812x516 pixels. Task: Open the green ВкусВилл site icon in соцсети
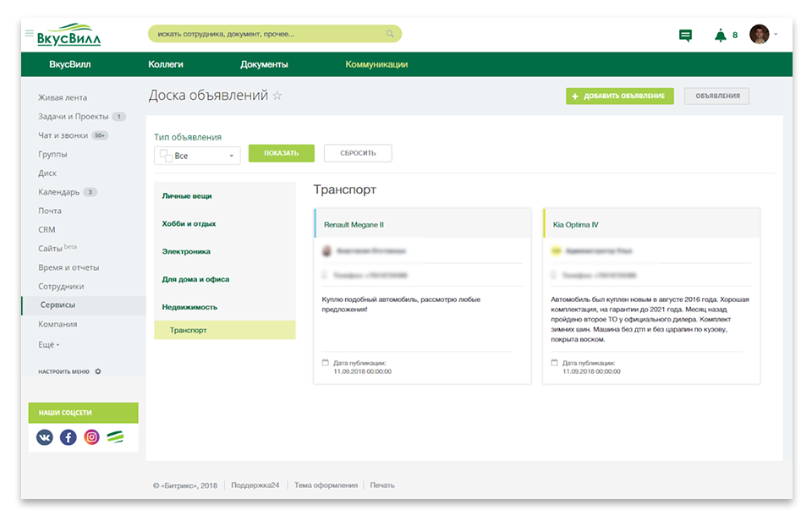pyautogui.click(x=115, y=437)
